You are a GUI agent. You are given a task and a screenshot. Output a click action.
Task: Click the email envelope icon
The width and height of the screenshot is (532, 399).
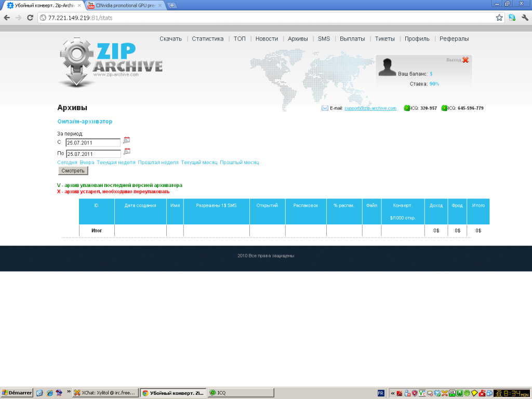point(325,108)
